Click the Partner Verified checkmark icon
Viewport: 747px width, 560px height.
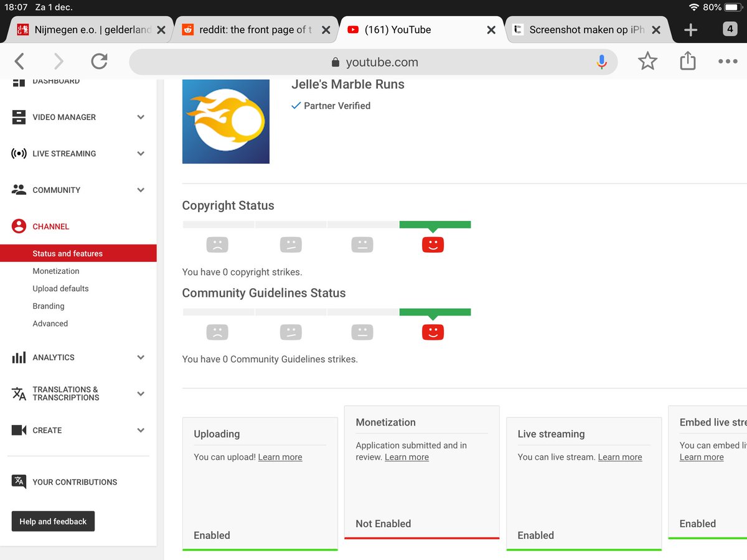[296, 106]
